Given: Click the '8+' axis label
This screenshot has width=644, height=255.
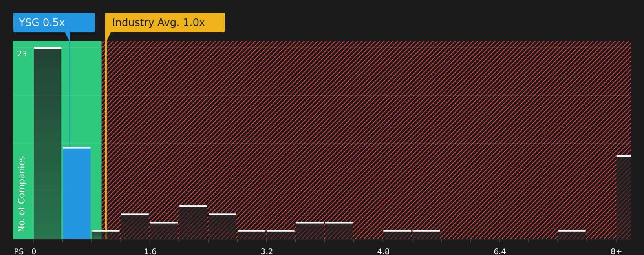Looking at the screenshot, I should 616,251.
